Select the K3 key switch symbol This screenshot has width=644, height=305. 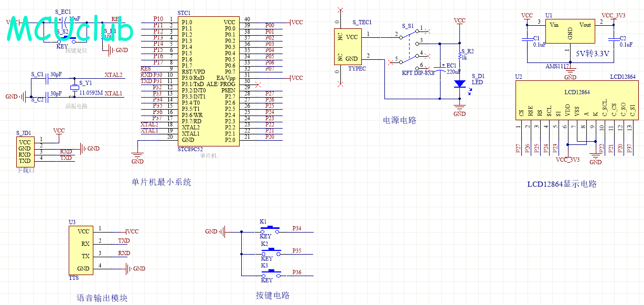coord(270,274)
